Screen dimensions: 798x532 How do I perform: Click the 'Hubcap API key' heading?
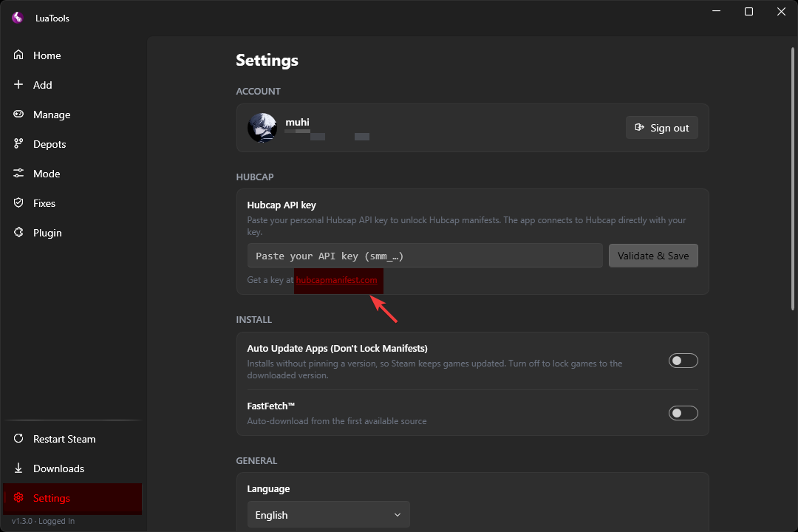pos(282,205)
